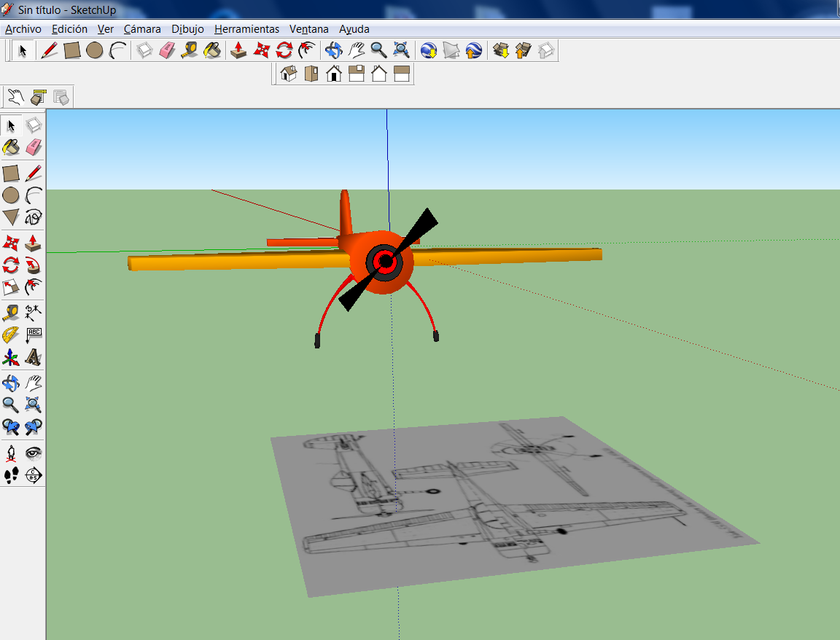Image resolution: width=840 pixels, height=640 pixels.
Task: Activate the Look Around eye tool
Action: (34, 453)
